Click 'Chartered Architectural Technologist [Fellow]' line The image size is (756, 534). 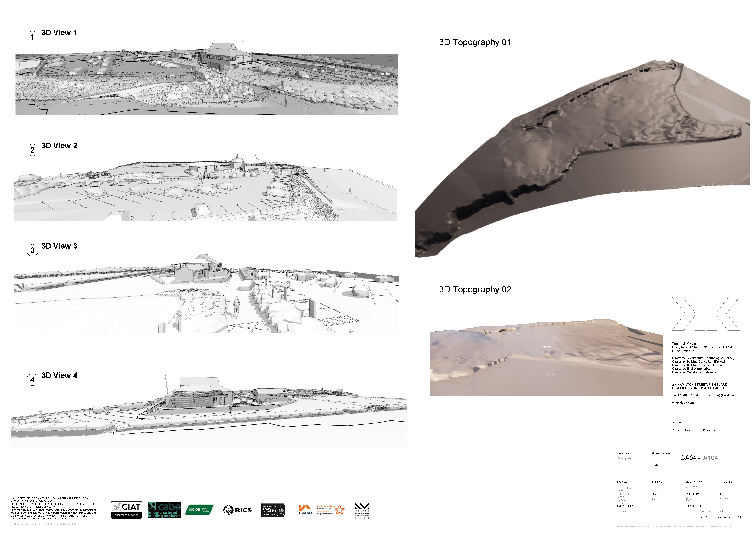tap(703, 358)
